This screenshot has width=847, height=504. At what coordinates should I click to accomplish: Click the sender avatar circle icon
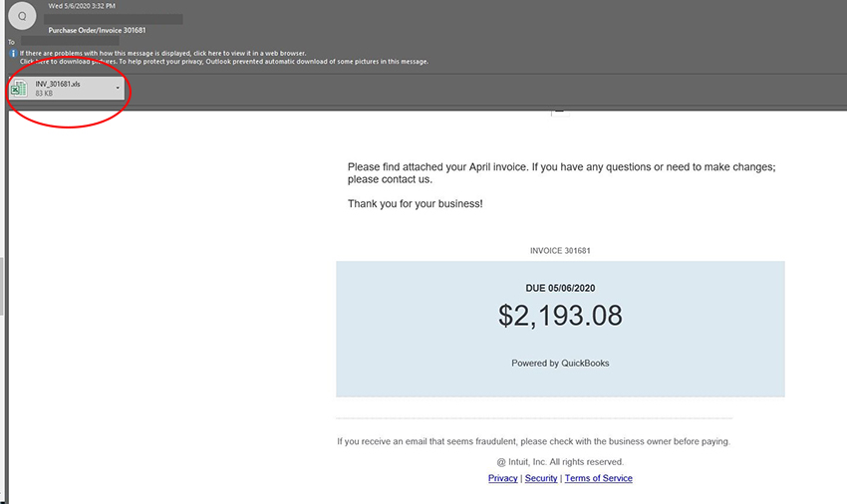point(22,16)
